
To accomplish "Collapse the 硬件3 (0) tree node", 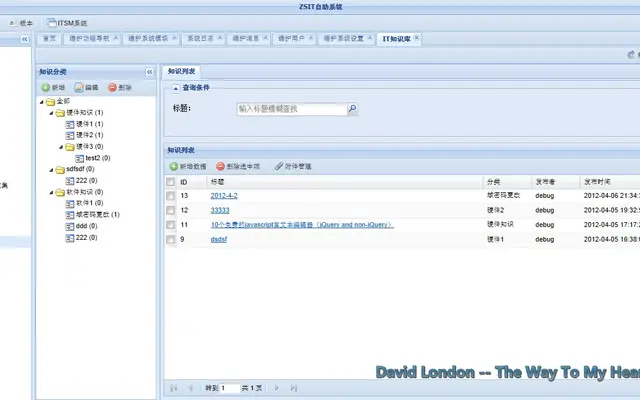I will coord(61,147).
